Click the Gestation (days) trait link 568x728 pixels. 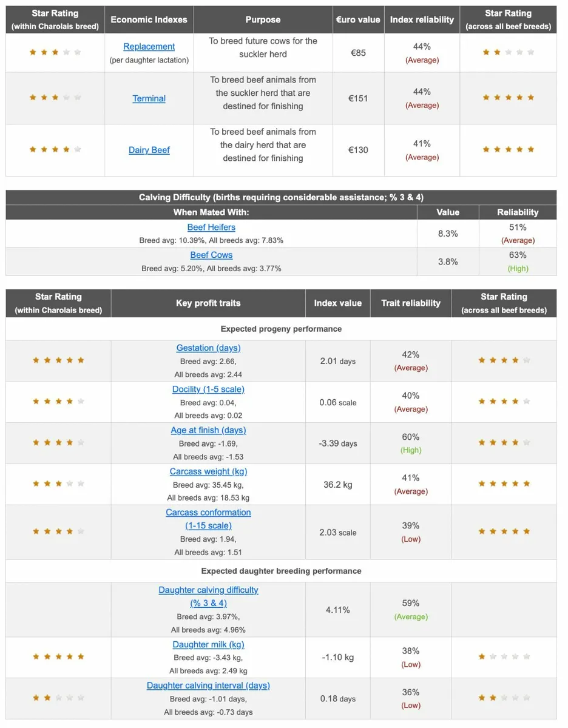(x=208, y=348)
